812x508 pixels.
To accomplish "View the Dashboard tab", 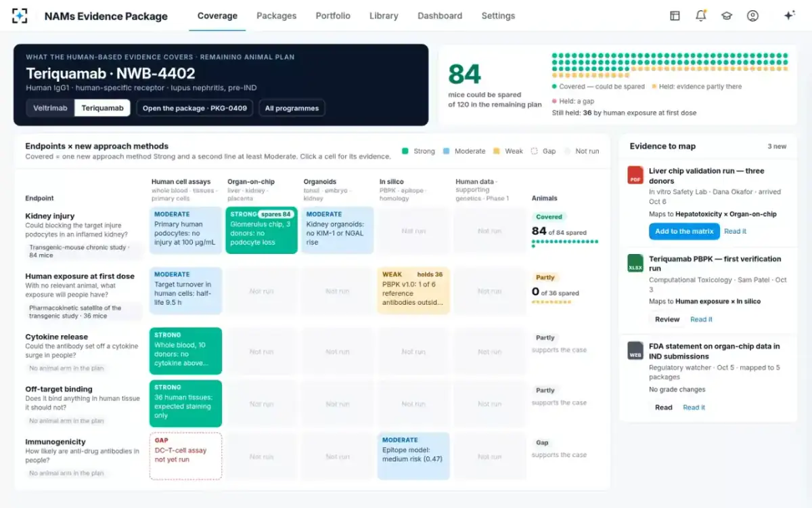I will pos(440,16).
